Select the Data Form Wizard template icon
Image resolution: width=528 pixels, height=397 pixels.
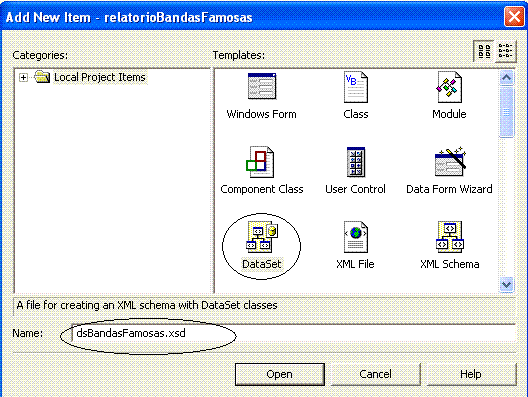450,162
